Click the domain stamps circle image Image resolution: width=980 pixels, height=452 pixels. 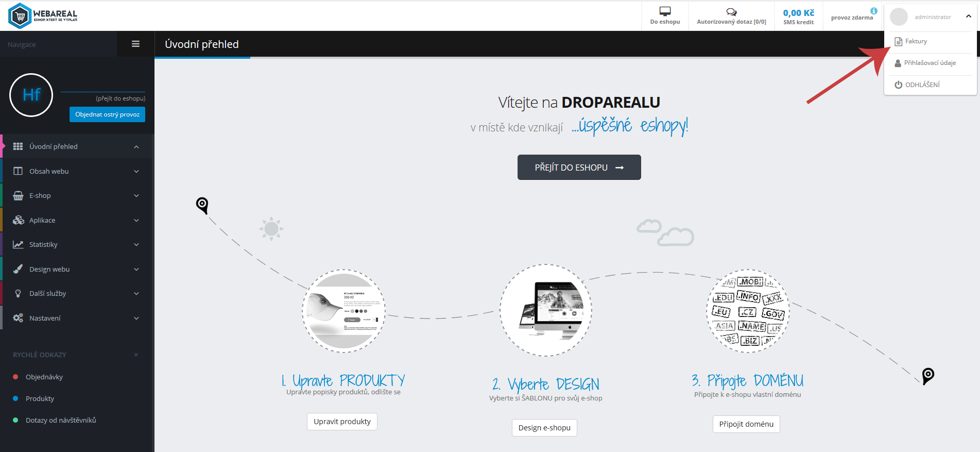[748, 311]
